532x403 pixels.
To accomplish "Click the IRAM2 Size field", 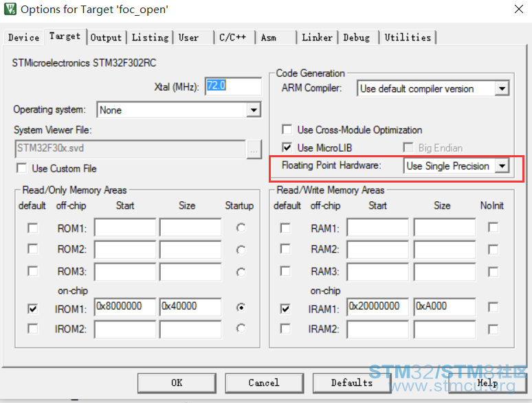I will (445, 330).
